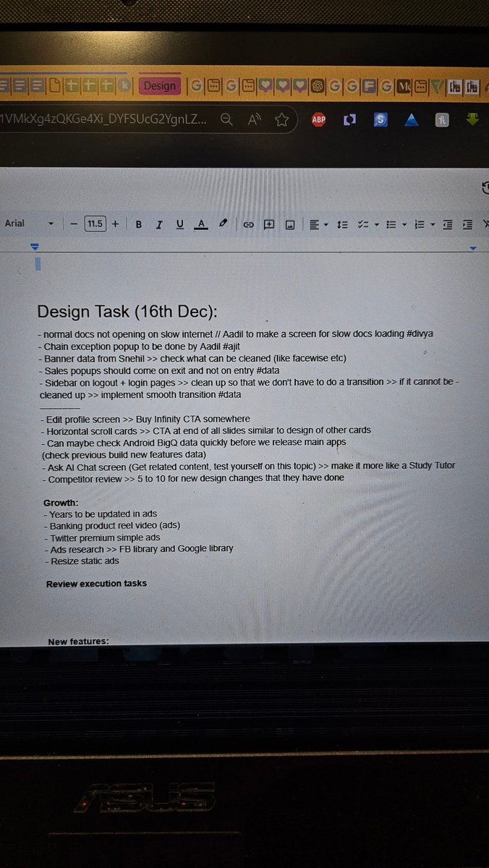The image size is (489, 868).
Task: Open the extension right of the ABP icon
Action: [x=349, y=120]
